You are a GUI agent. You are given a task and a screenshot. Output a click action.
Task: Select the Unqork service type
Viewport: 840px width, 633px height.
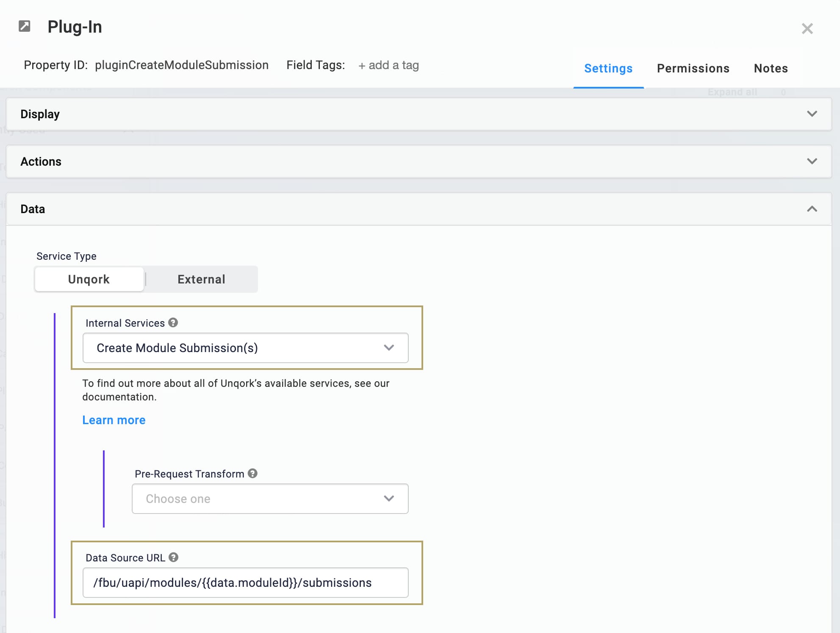click(x=89, y=279)
